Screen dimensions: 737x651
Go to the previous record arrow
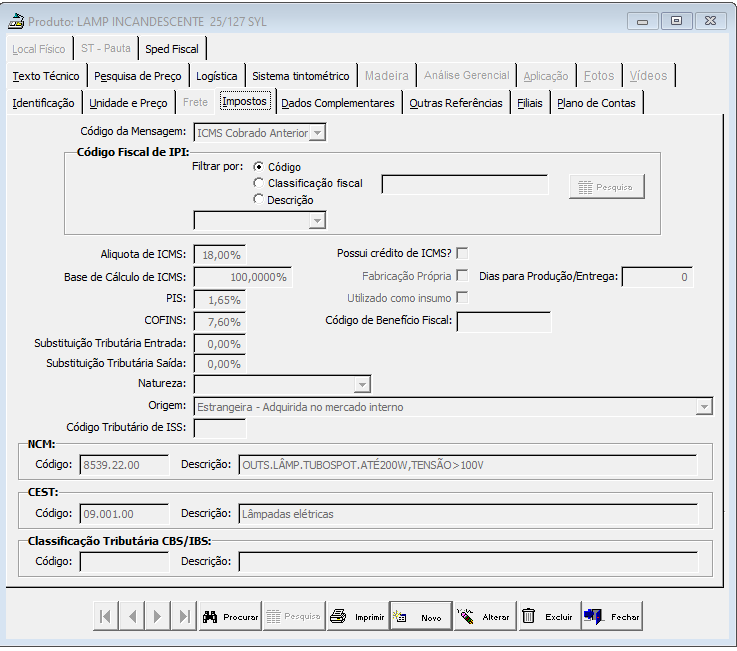click(132, 616)
